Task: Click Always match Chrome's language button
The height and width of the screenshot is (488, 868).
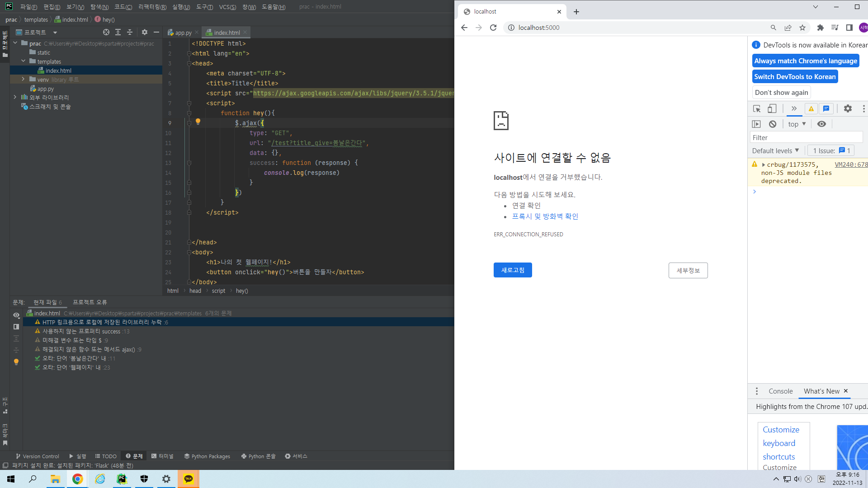Action: (806, 61)
